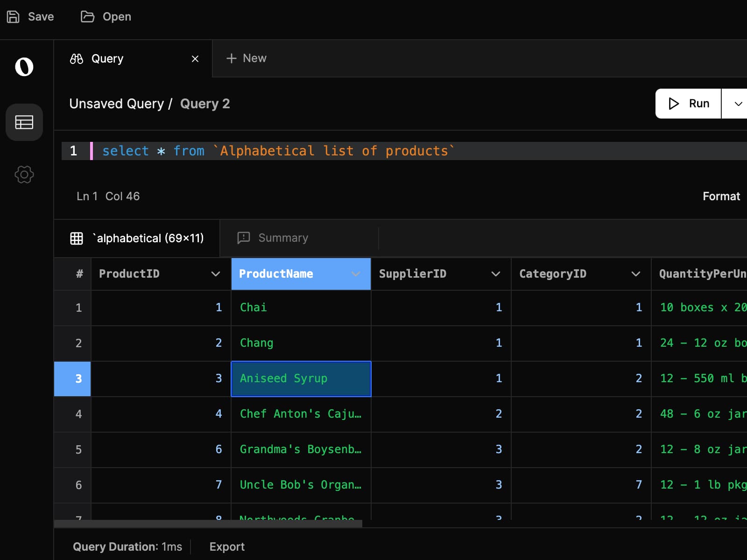Select the tables panel in the sidebar
The width and height of the screenshot is (747, 560).
coord(24,122)
